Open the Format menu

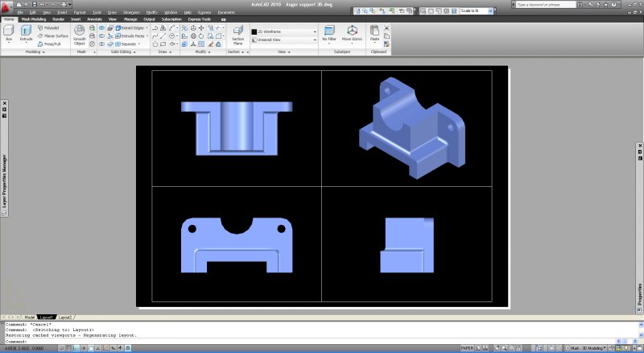79,12
